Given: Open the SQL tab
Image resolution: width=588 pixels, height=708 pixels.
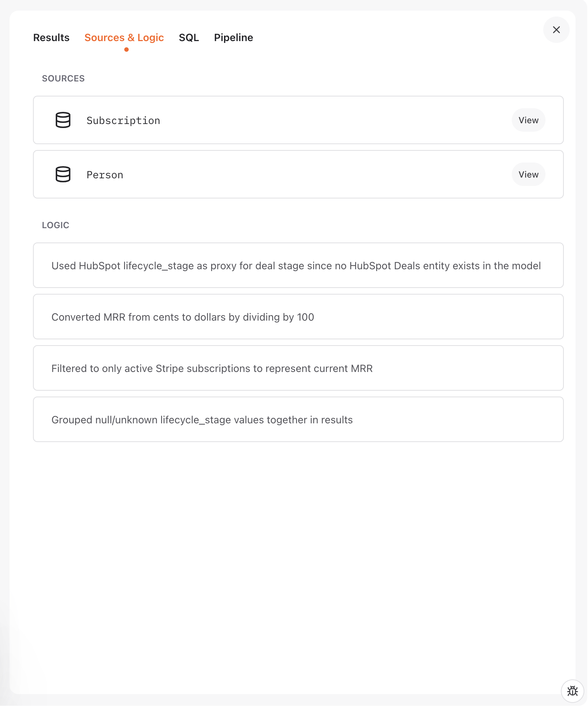Looking at the screenshot, I should click(189, 37).
